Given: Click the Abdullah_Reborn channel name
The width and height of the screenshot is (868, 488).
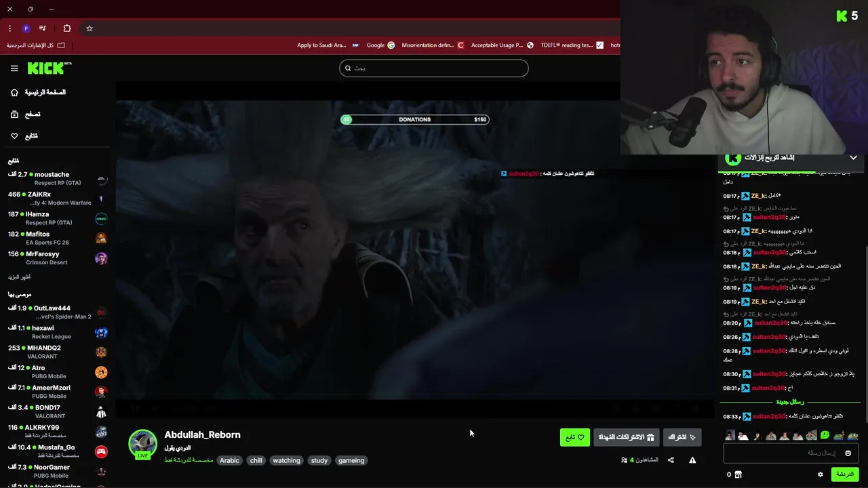Looking at the screenshot, I should [202, 434].
